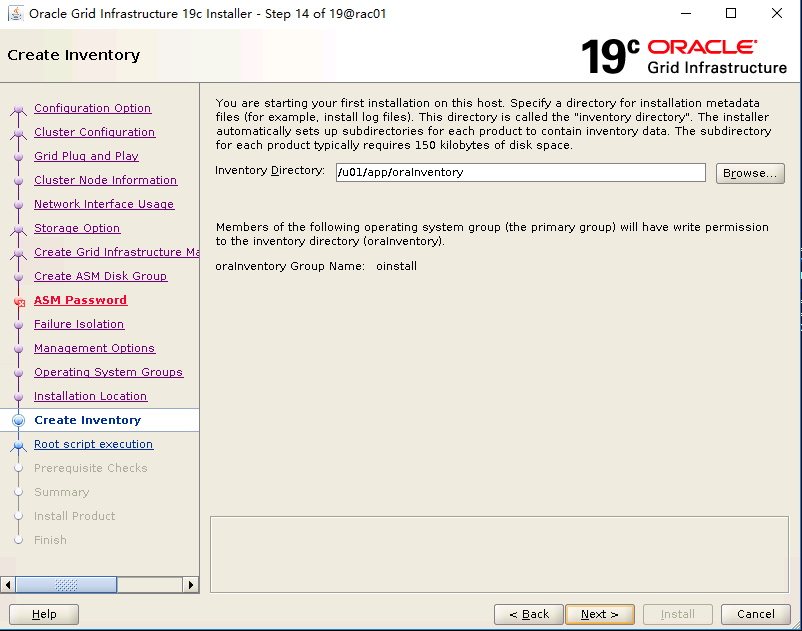Click the disabled Prerequisite Checks step
802x631 pixels.
click(x=91, y=468)
